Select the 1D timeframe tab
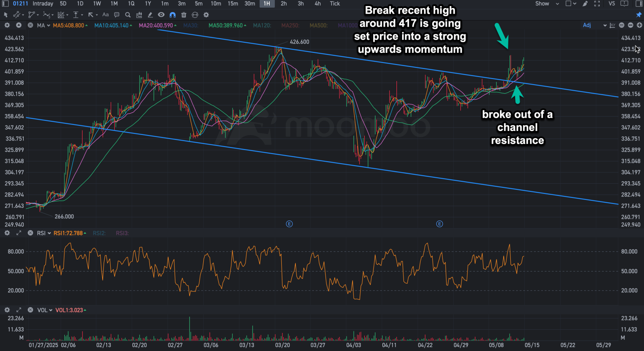This screenshot has height=351, width=644. (x=80, y=4)
